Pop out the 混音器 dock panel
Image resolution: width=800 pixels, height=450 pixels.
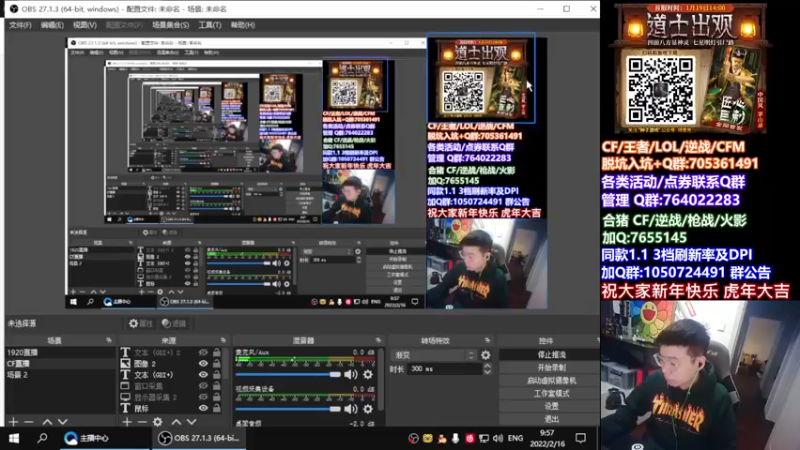[x=378, y=340]
